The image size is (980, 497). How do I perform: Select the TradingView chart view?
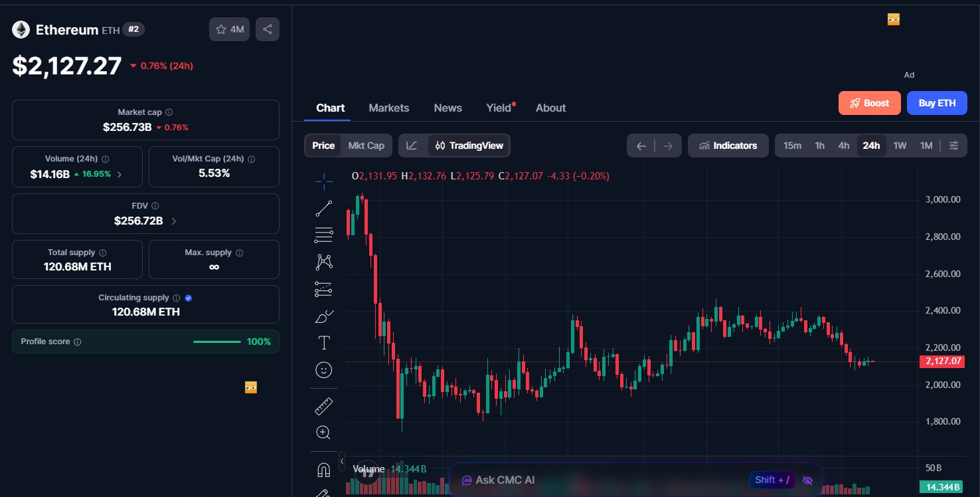[469, 146]
